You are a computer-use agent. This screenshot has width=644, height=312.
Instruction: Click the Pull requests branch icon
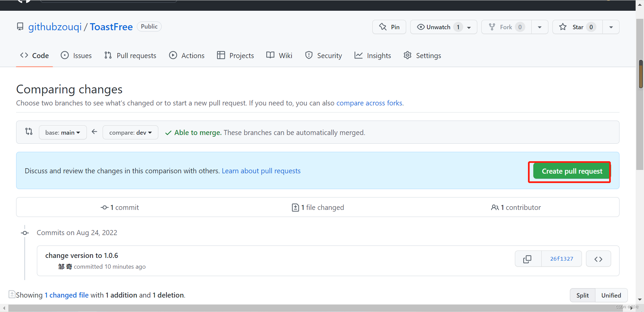pyautogui.click(x=108, y=55)
